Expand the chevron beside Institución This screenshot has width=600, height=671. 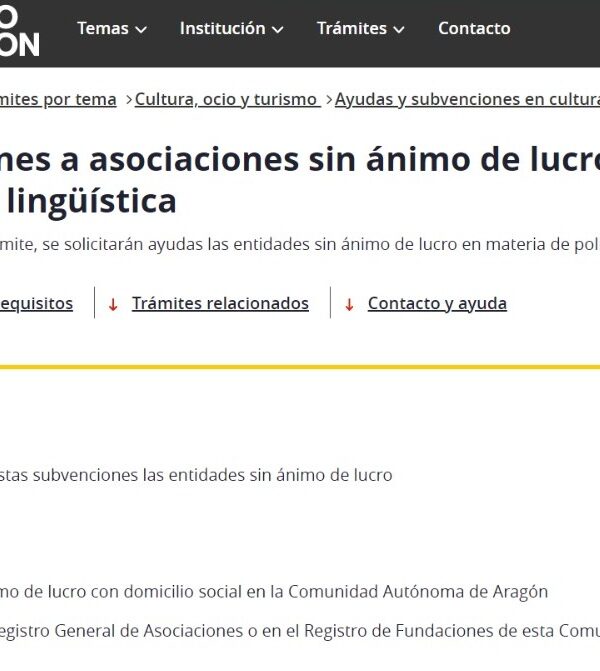coord(277,30)
